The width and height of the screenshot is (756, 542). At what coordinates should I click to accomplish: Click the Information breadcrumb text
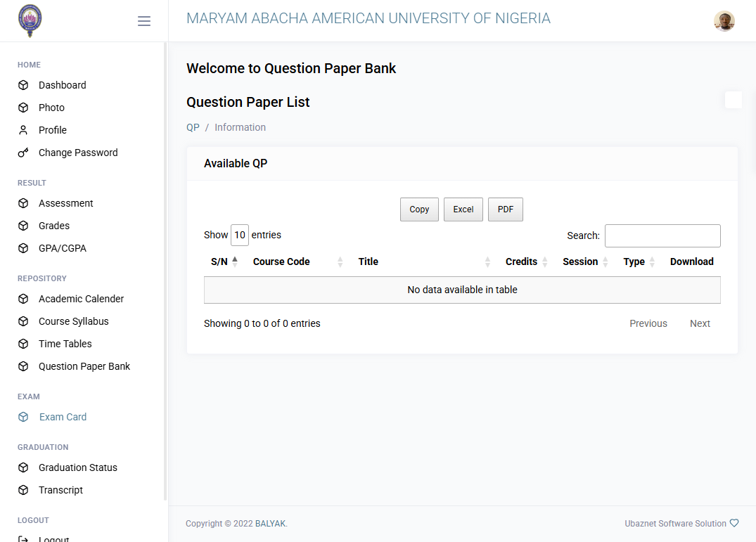[x=240, y=128]
